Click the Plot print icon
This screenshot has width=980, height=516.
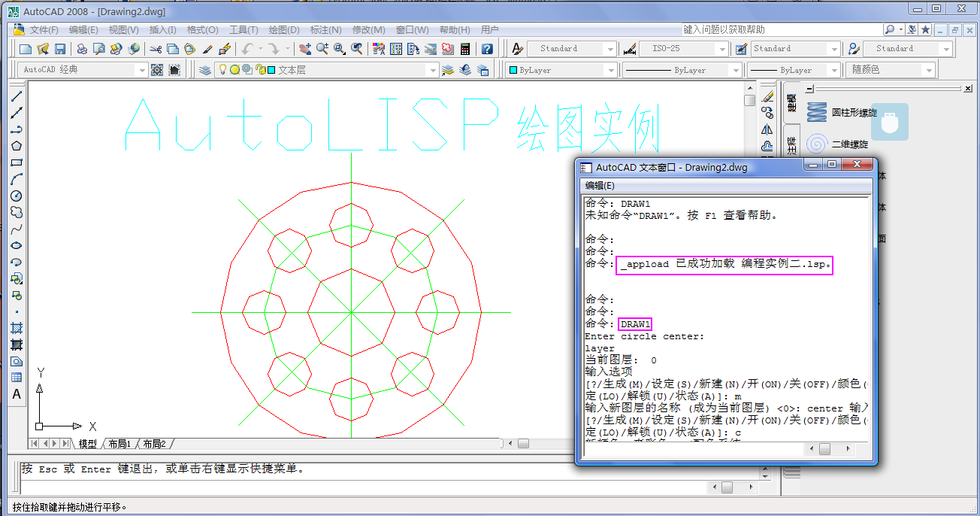[82, 49]
